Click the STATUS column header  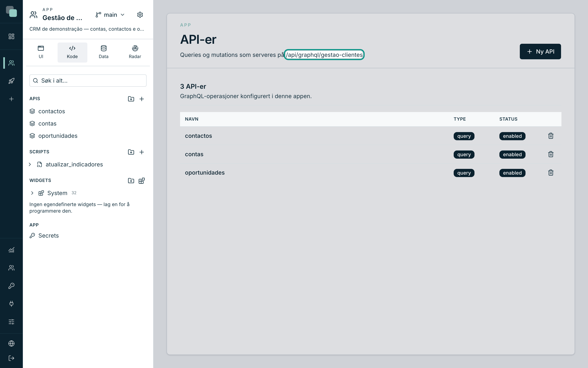(x=508, y=119)
